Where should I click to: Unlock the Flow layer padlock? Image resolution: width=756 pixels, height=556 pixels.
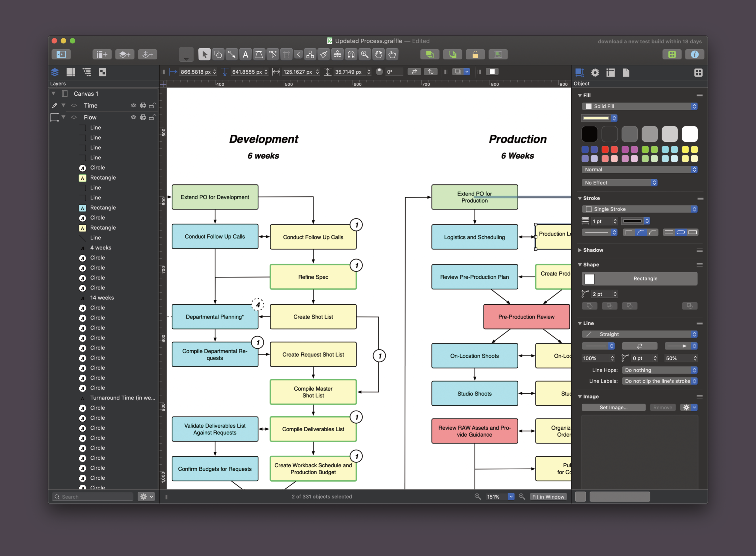click(x=153, y=117)
